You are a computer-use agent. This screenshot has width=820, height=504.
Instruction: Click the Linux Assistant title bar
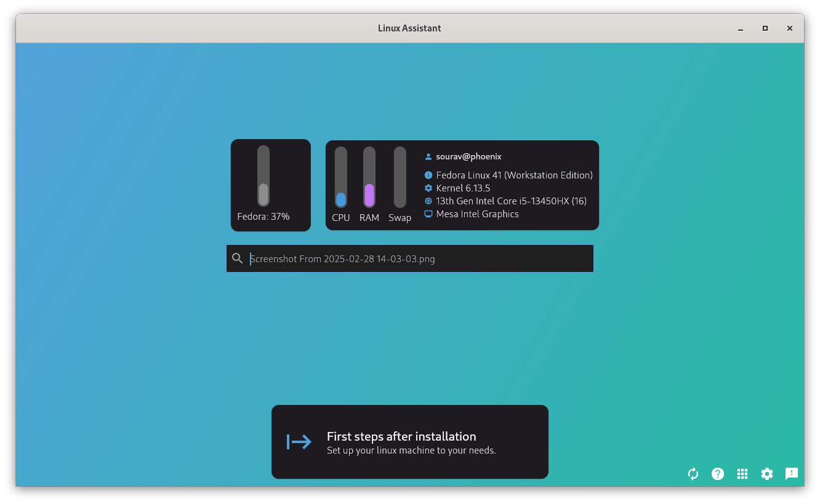point(409,28)
